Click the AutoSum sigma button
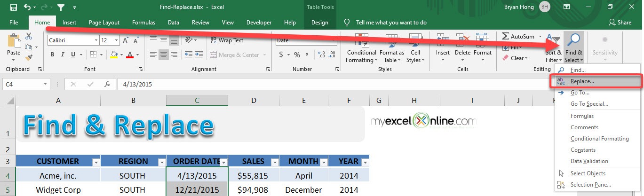The width and height of the screenshot is (644, 196). tap(518, 36)
